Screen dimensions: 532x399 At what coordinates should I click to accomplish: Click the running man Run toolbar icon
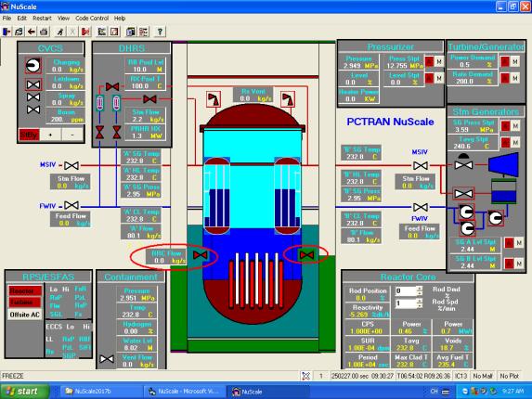60,32
